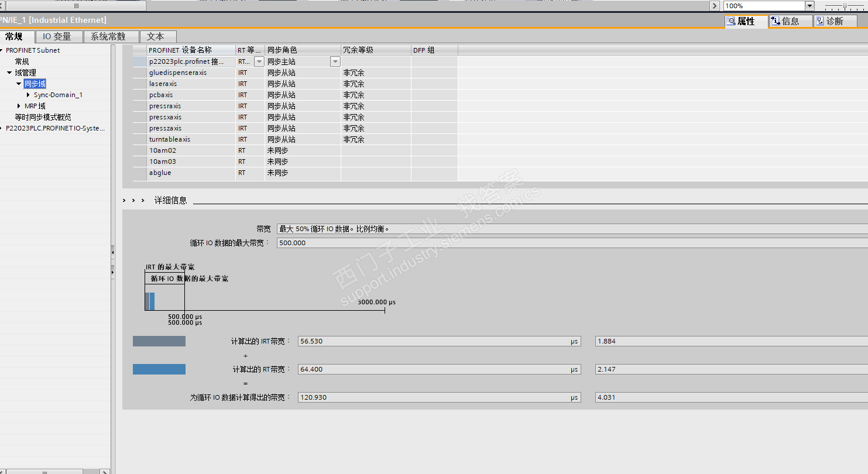Image resolution: width=868 pixels, height=474 pixels.
Task: Click the top scrollbar right arrow
Action: (x=715, y=6)
